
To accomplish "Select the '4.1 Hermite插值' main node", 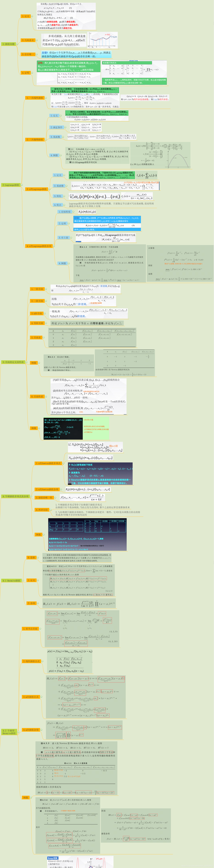I will [11, 581].
